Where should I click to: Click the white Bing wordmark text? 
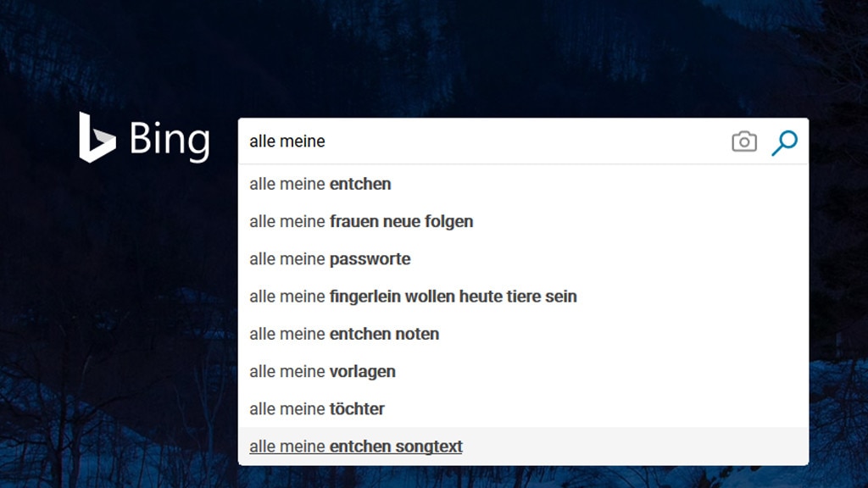click(x=170, y=141)
